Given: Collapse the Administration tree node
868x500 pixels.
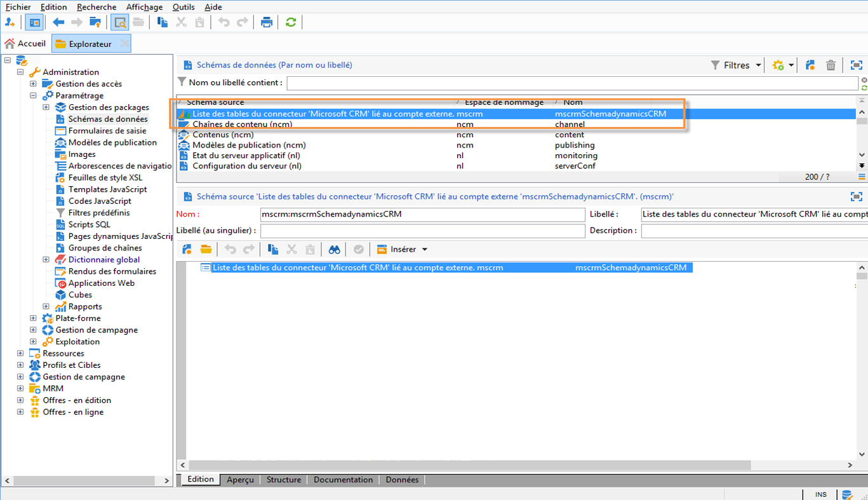Looking at the screenshot, I should tap(20, 72).
